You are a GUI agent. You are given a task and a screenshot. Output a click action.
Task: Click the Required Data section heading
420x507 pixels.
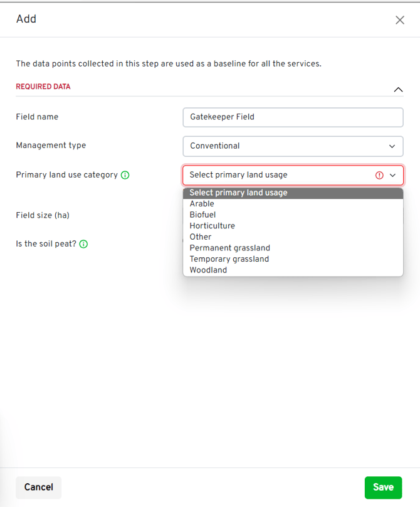[x=43, y=87]
